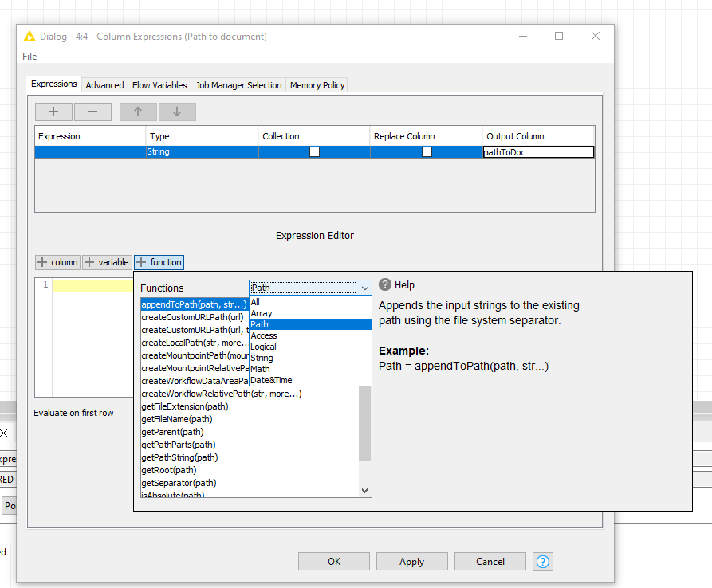712x588 pixels.
Task: Cancel the Column Expressions dialog
Action: click(x=490, y=561)
